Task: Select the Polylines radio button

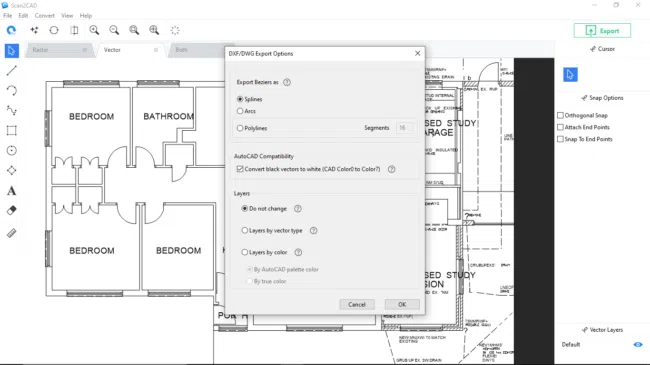Action: (240, 128)
